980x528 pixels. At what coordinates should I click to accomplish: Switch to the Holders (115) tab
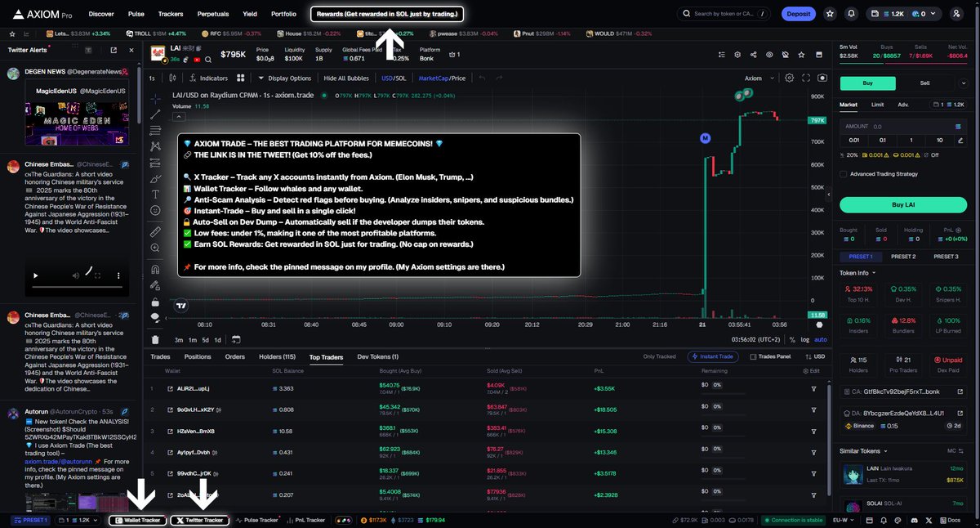tap(277, 356)
